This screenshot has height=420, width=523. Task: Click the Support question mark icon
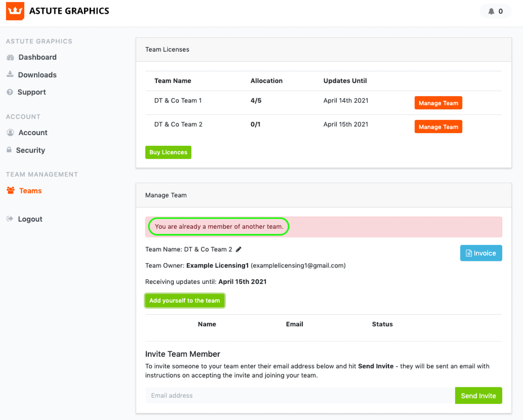coord(10,92)
